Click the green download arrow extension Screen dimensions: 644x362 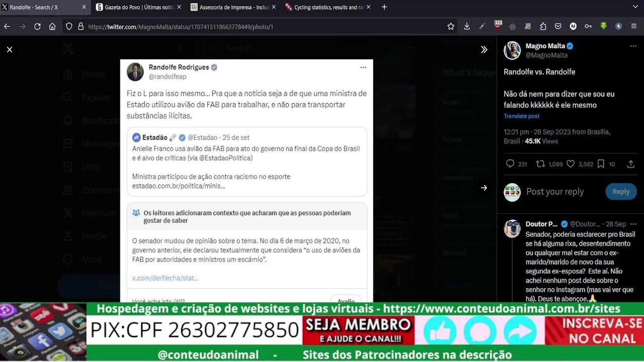(604, 26)
